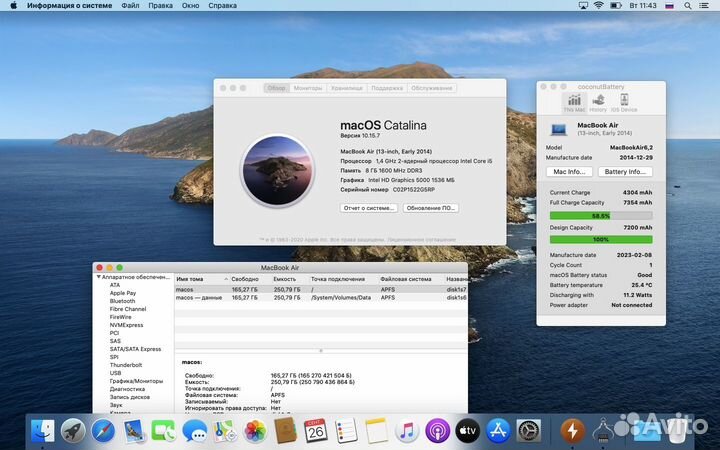720x450 pixels.
Task: Open Music app in Dock
Action: [x=407, y=431]
